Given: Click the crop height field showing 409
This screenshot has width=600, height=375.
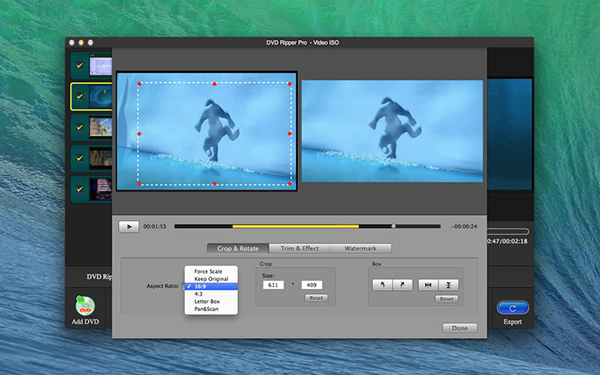Looking at the screenshot, I should coord(312,285).
